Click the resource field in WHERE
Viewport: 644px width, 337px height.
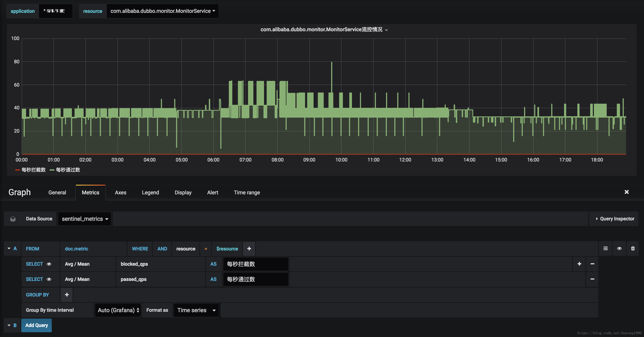tap(186, 248)
